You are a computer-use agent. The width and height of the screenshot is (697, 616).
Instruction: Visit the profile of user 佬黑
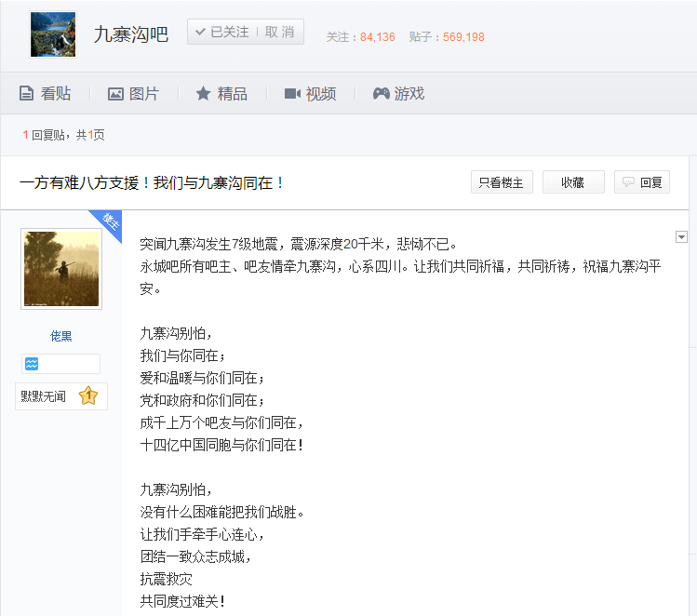click(60, 336)
